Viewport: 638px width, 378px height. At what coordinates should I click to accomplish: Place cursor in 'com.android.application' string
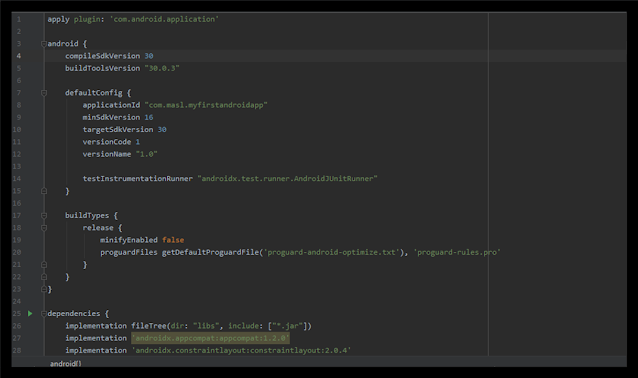pos(164,19)
